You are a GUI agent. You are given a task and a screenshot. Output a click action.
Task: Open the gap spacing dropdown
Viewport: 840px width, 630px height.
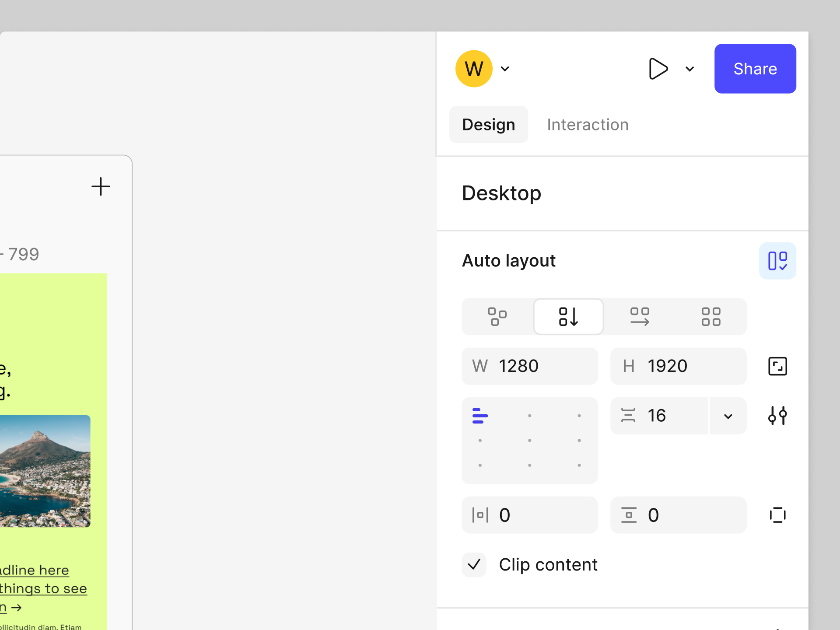pos(728,416)
